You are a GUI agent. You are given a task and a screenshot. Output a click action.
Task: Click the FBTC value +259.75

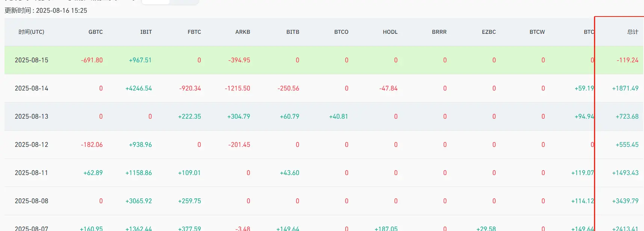click(189, 201)
